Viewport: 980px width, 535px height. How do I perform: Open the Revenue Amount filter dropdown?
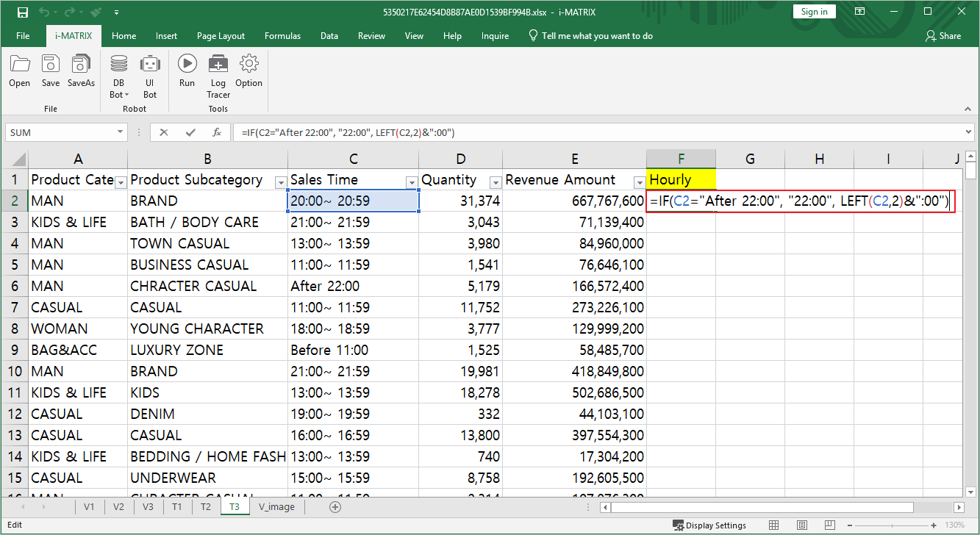(638, 182)
